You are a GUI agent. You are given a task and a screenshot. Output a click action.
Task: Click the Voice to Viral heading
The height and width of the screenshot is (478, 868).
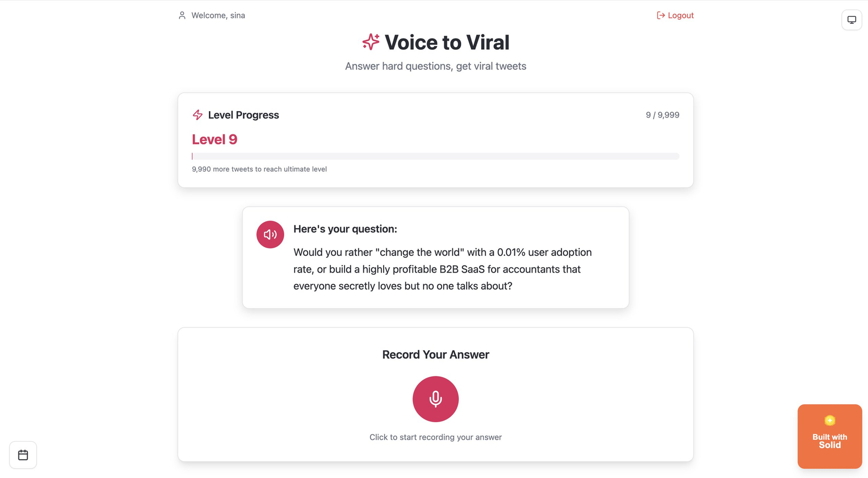[x=447, y=42]
